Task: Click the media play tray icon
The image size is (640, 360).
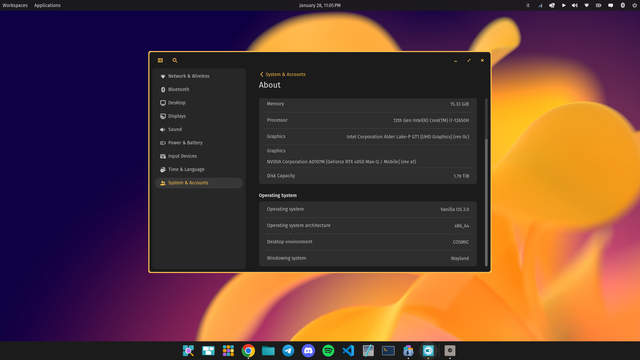Action: point(564,5)
